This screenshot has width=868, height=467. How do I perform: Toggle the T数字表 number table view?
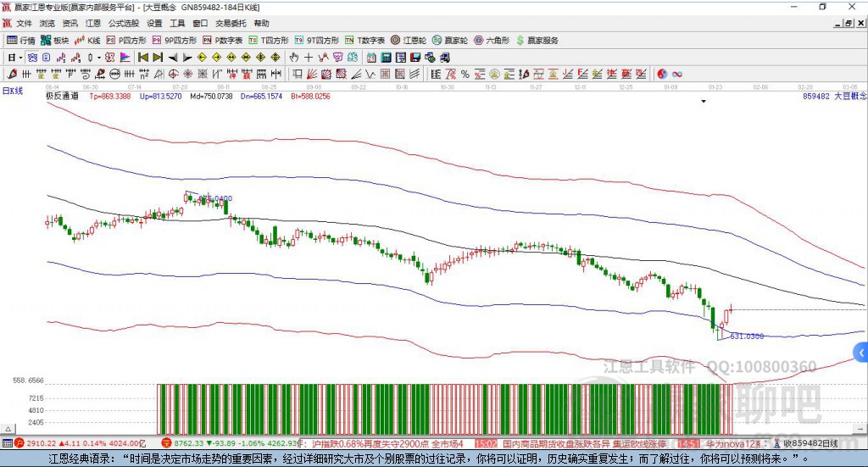pyautogui.click(x=365, y=40)
